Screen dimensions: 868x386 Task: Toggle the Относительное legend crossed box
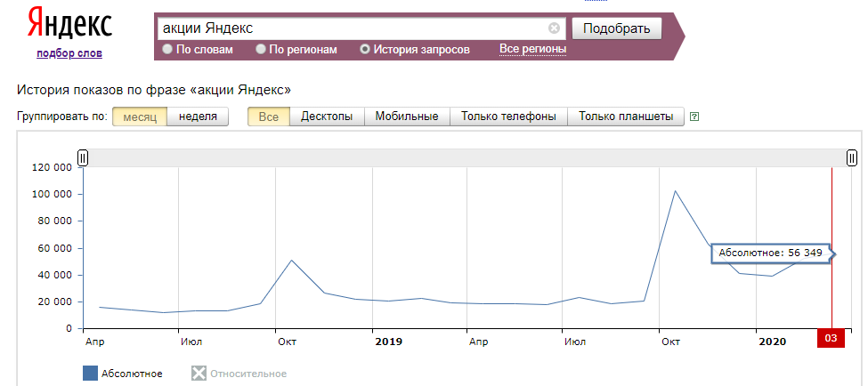pyautogui.click(x=199, y=374)
